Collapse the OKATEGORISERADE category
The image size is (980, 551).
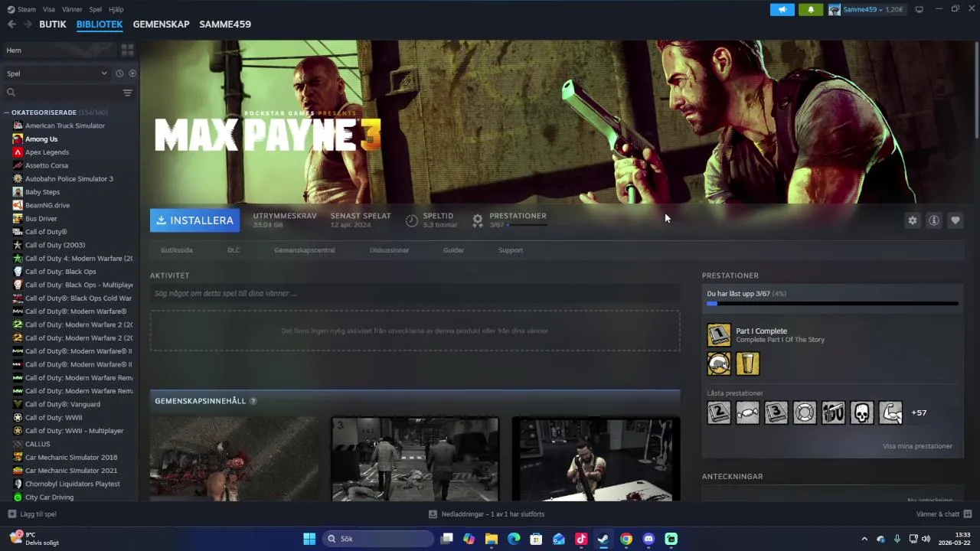coord(6,112)
